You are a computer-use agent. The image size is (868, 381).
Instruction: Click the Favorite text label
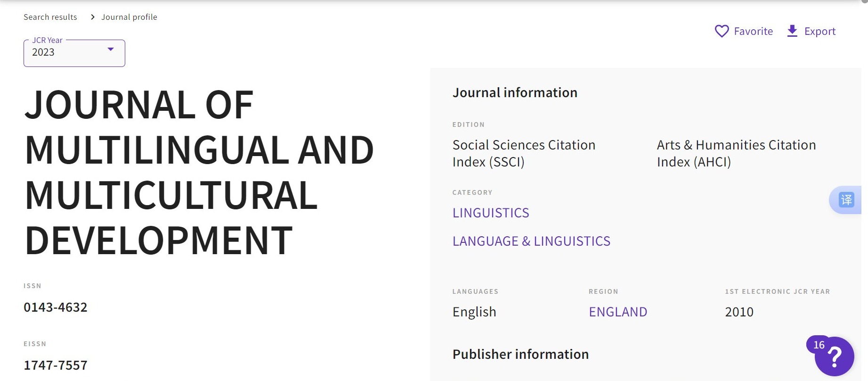click(x=753, y=31)
